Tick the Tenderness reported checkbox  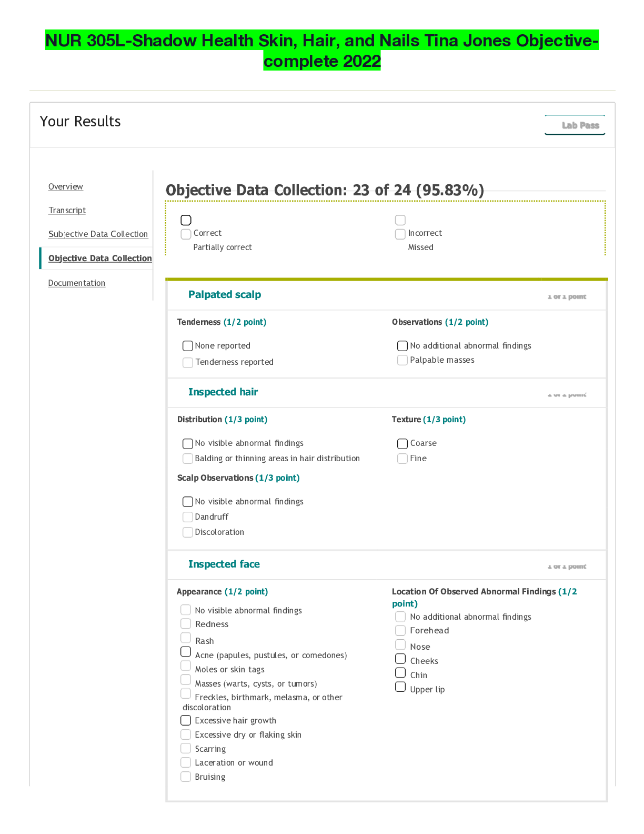[188, 363]
